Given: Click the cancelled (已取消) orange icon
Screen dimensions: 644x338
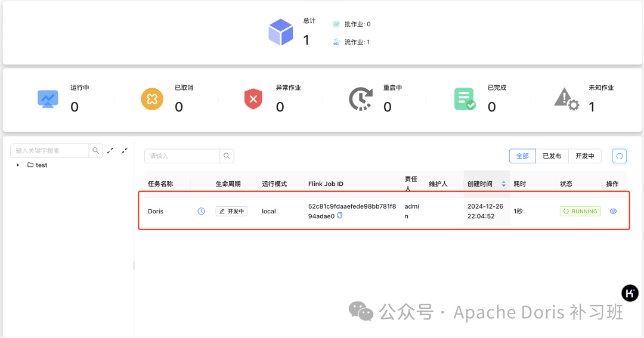Looking at the screenshot, I should coord(152,99).
